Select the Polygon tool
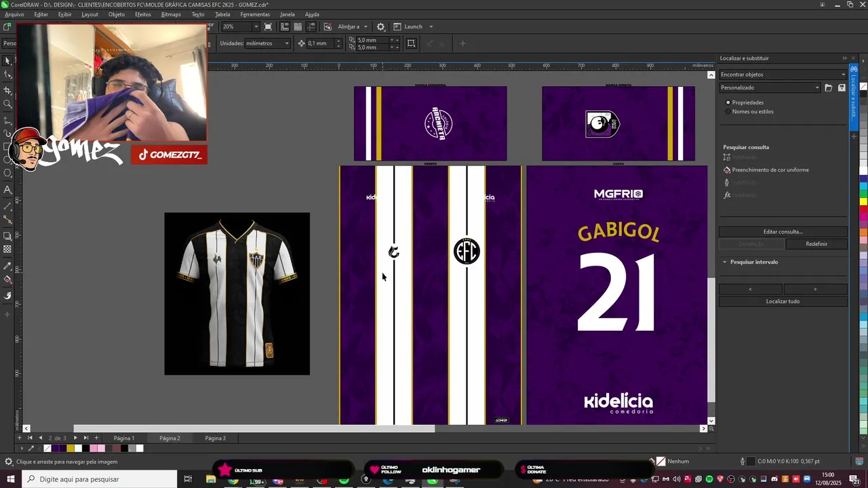The image size is (868, 488). 7,174
